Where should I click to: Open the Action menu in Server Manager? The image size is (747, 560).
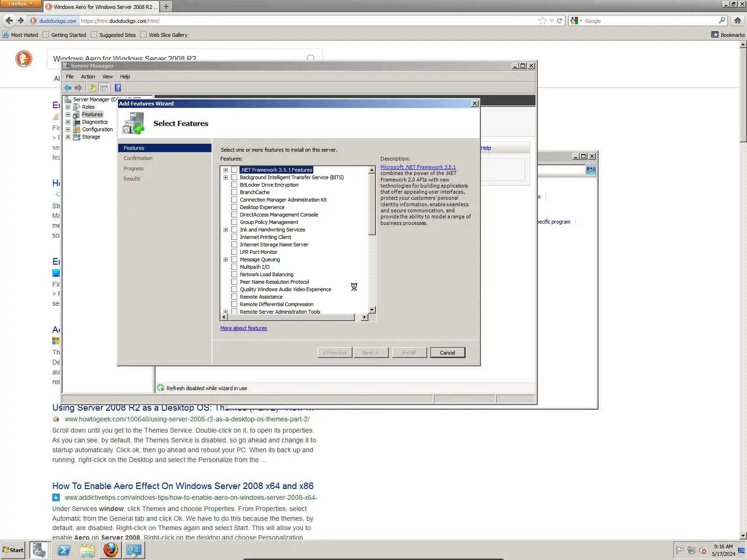88,77
